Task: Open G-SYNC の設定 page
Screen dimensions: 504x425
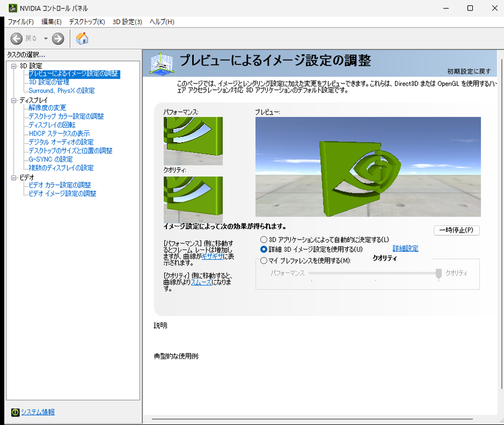Action: coord(50,159)
